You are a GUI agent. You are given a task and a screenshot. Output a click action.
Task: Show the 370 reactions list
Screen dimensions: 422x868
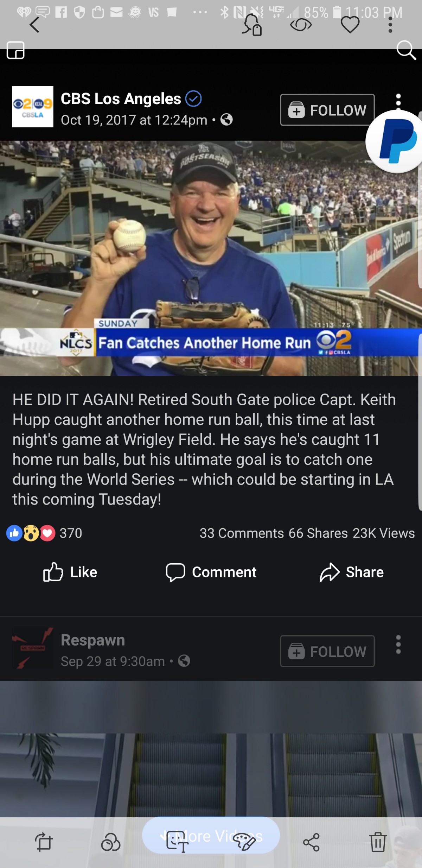44,533
